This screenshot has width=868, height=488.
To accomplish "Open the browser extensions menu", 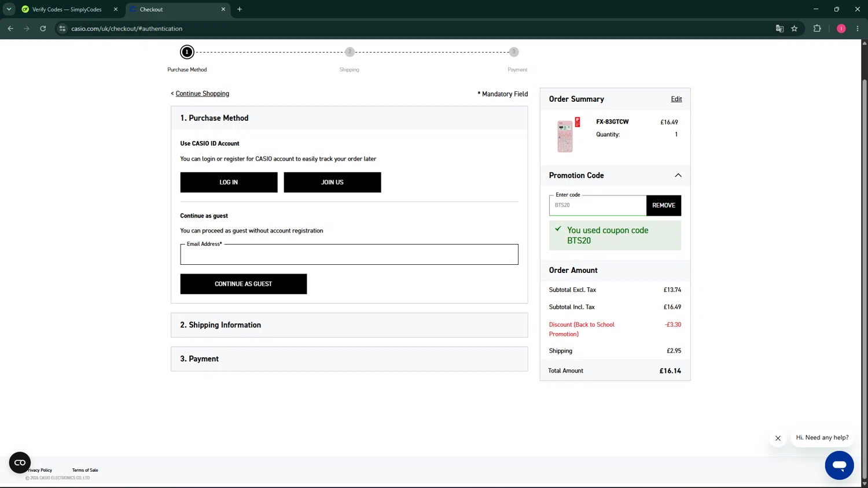I will pyautogui.click(x=817, y=28).
